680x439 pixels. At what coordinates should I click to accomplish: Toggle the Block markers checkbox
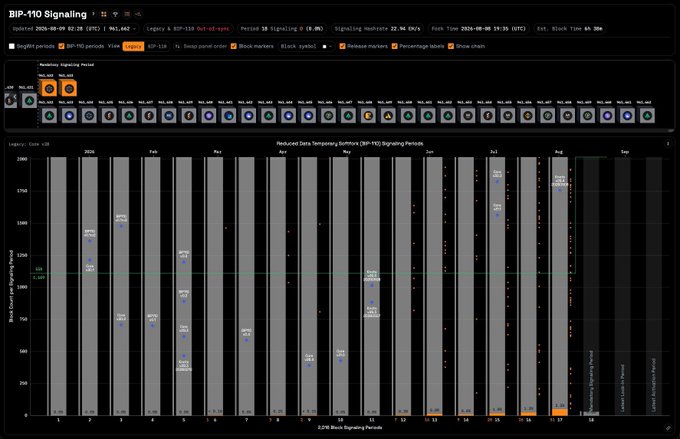coord(234,46)
